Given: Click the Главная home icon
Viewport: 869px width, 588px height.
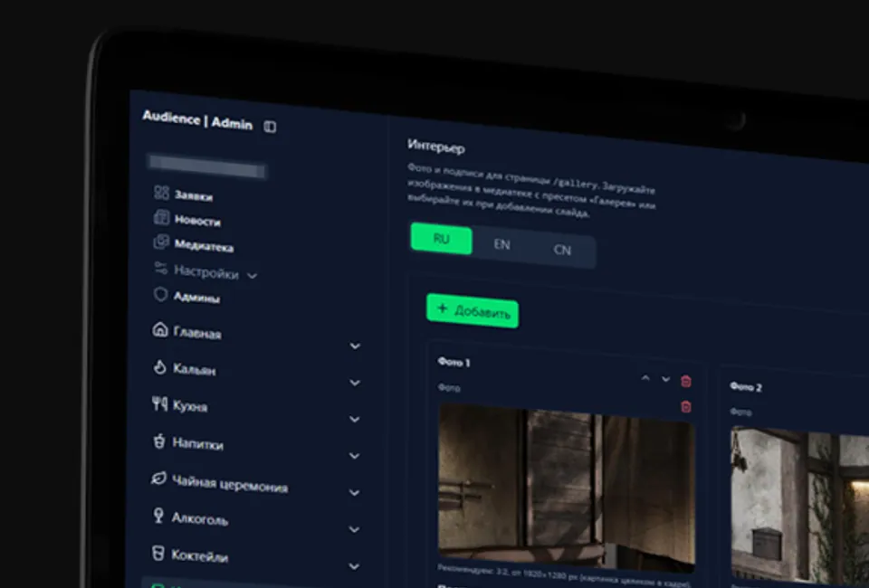Looking at the screenshot, I should tap(159, 329).
